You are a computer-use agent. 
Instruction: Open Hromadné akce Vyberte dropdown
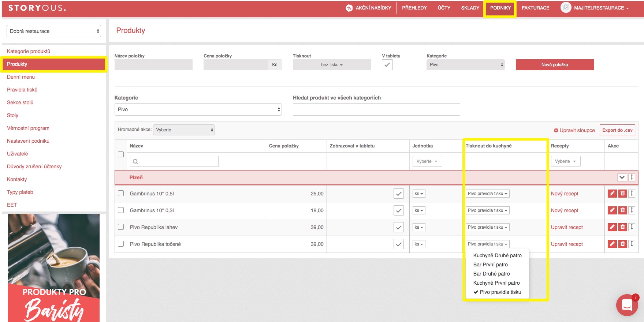184,130
